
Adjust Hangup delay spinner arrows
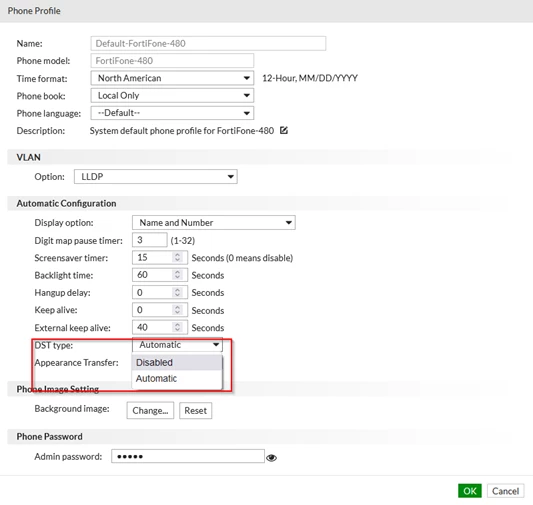[x=177, y=292]
